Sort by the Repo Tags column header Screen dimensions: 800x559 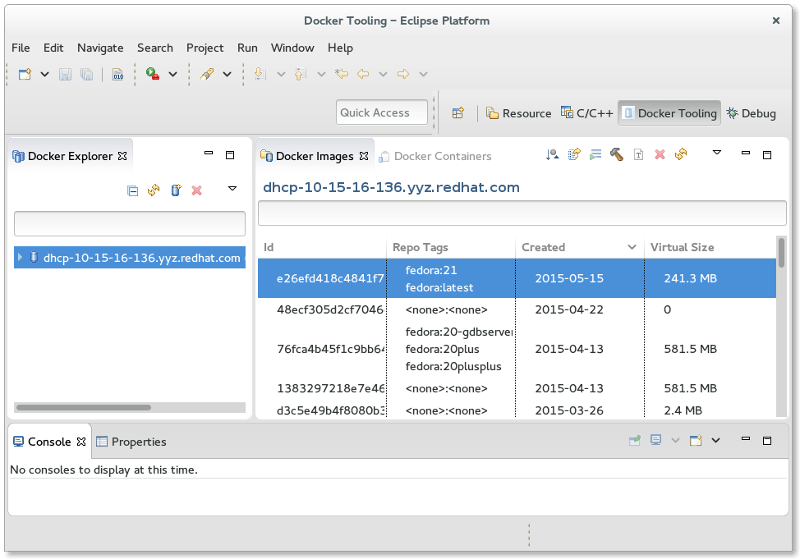point(451,247)
